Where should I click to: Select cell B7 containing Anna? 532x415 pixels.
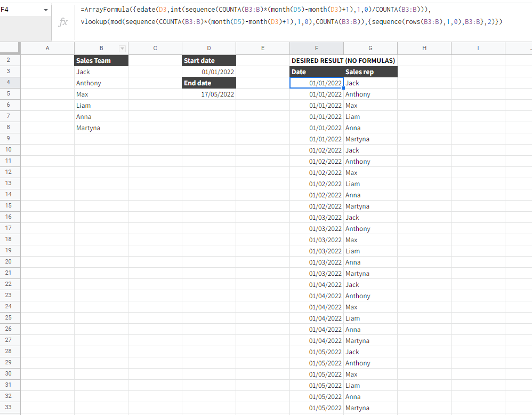pyautogui.click(x=101, y=116)
